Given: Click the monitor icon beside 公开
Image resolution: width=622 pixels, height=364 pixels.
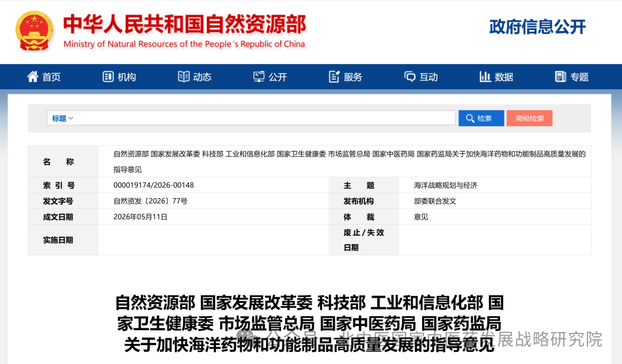Looking at the screenshot, I should pyautogui.click(x=259, y=77).
